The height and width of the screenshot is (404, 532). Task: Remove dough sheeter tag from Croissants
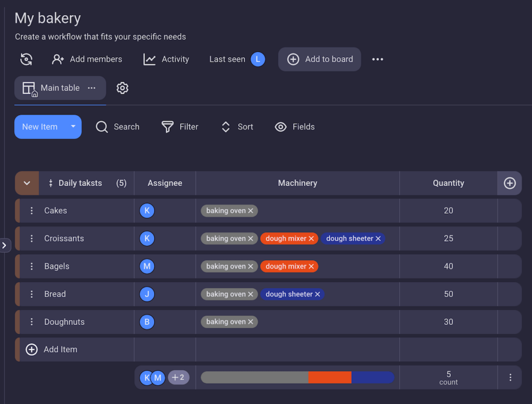click(x=378, y=239)
